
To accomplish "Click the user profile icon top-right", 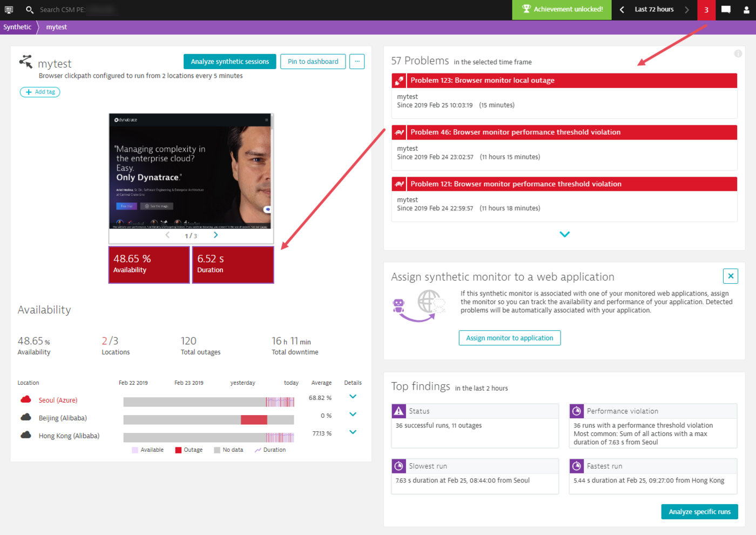I will (747, 9).
